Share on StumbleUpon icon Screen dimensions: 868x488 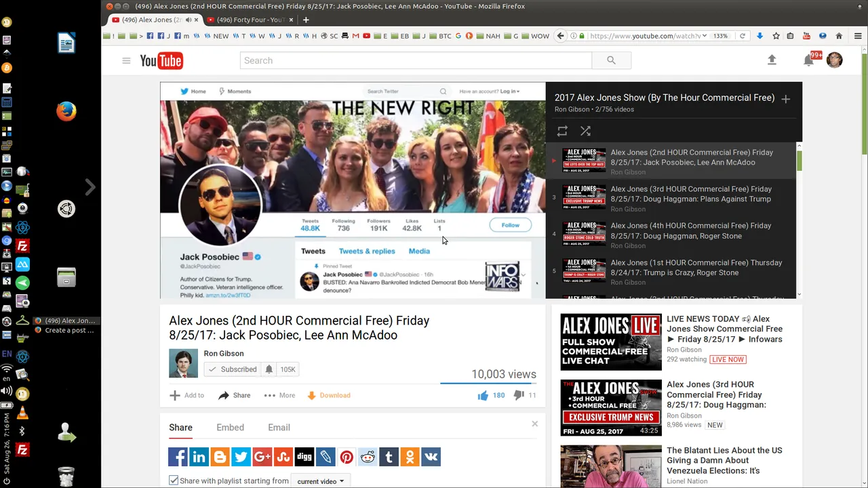click(283, 457)
